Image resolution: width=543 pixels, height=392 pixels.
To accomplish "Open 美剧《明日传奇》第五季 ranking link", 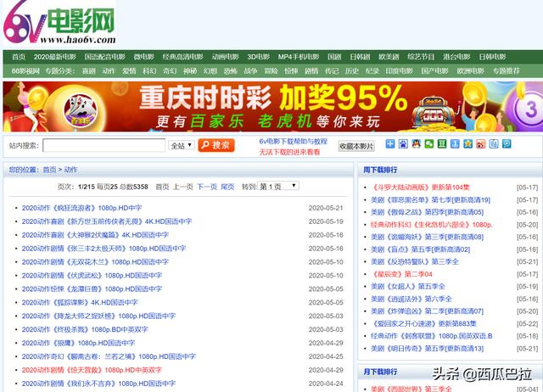I will pos(427,349).
